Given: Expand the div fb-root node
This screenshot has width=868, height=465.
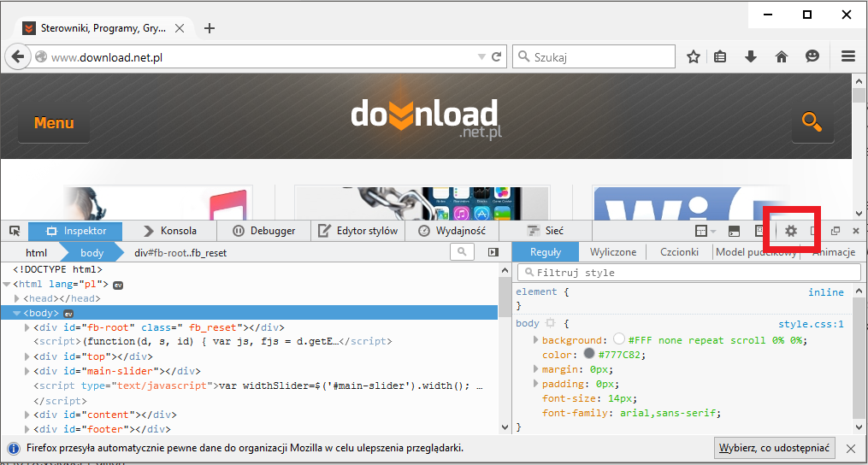Looking at the screenshot, I should click(27, 327).
